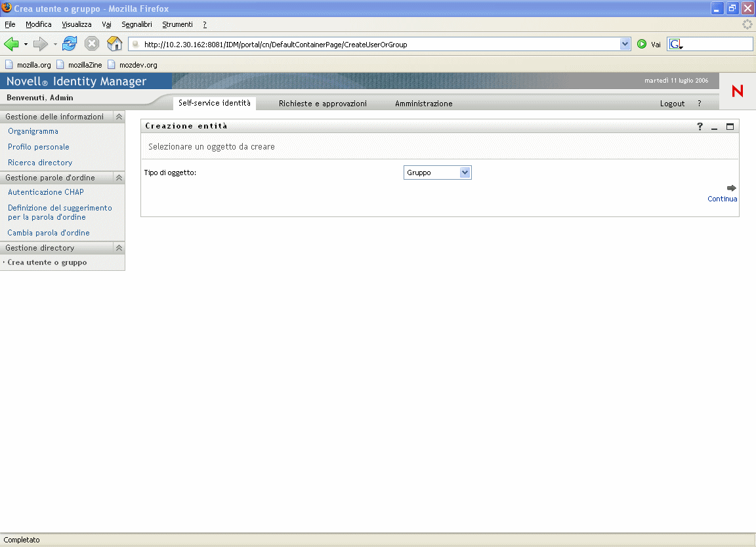Open the Vai menu
This screenshot has width=756, height=547.
(x=106, y=24)
